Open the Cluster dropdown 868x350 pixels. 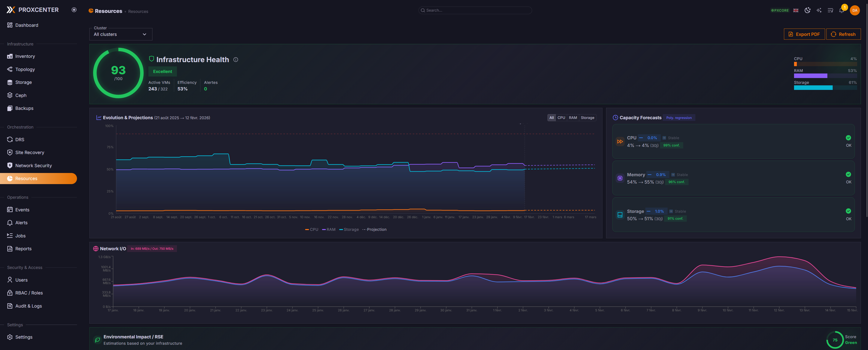click(x=121, y=34)
